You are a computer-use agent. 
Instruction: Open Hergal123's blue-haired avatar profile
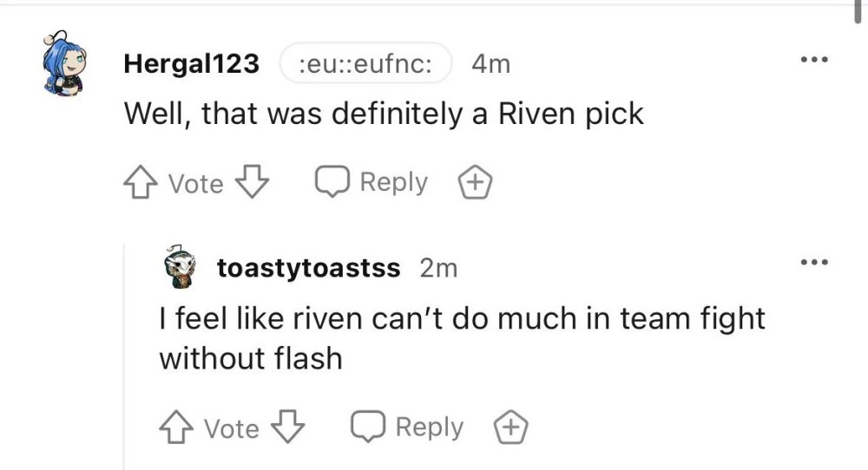click(x=66, y=64)
